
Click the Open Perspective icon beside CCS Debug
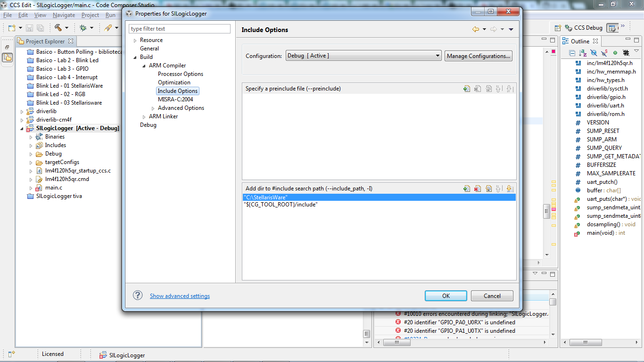pyautogui.click(x=557, y=28)
